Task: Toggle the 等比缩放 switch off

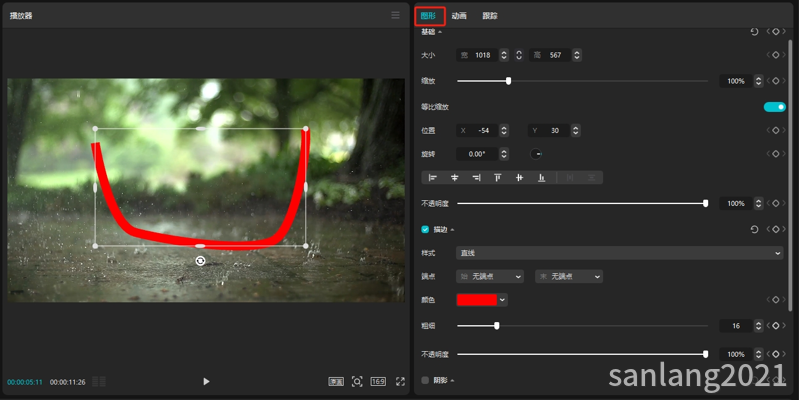Action: click(x=774, y=106)
